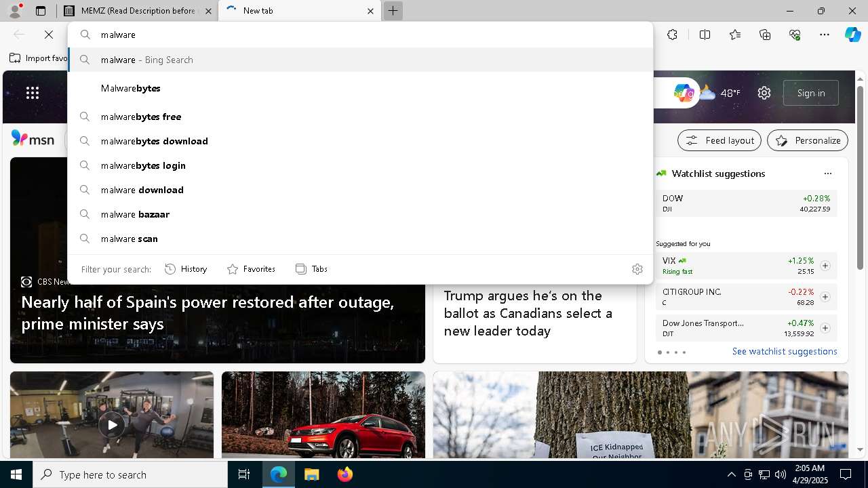Open the clock showing 2:05 AM
Image resolution: width=868 pixels, height=488 pixels.
(810, 474)
